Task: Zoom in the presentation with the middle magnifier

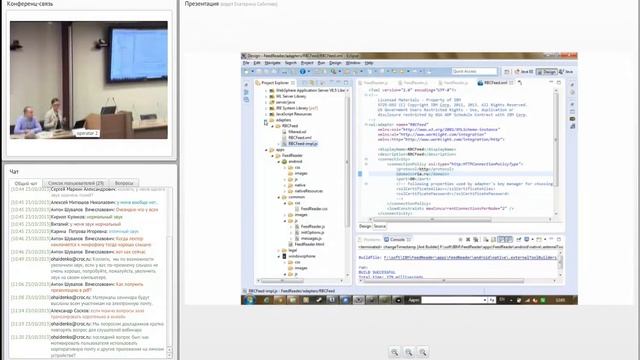Action: [x=409, y=352]
